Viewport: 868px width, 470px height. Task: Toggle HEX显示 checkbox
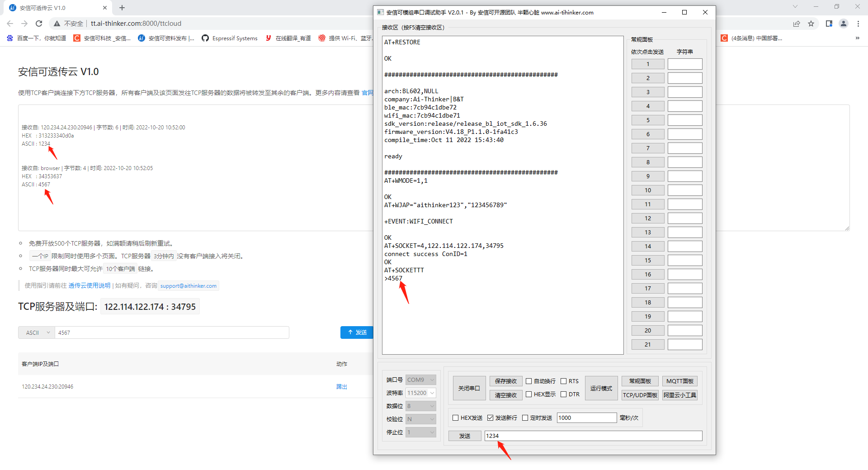[528, 394]
